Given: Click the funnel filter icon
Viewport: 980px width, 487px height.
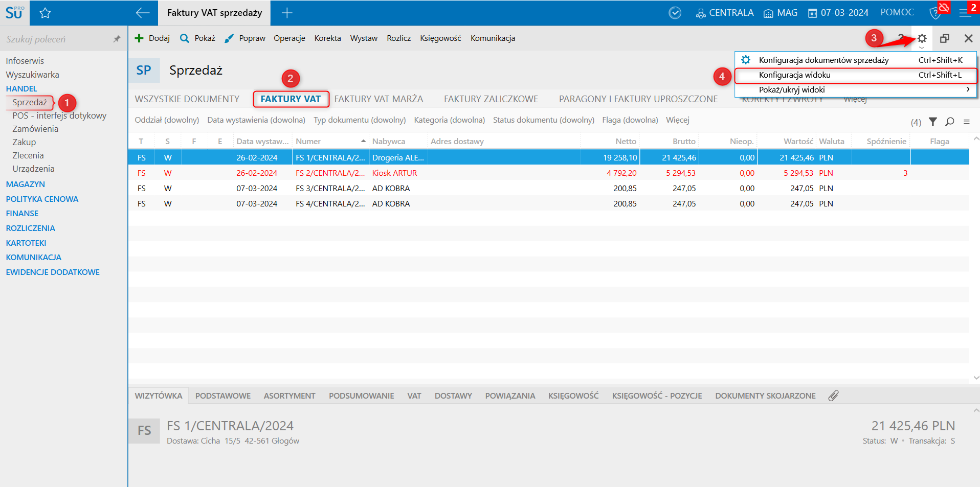Looking at the screenshot, I should 933,122.
